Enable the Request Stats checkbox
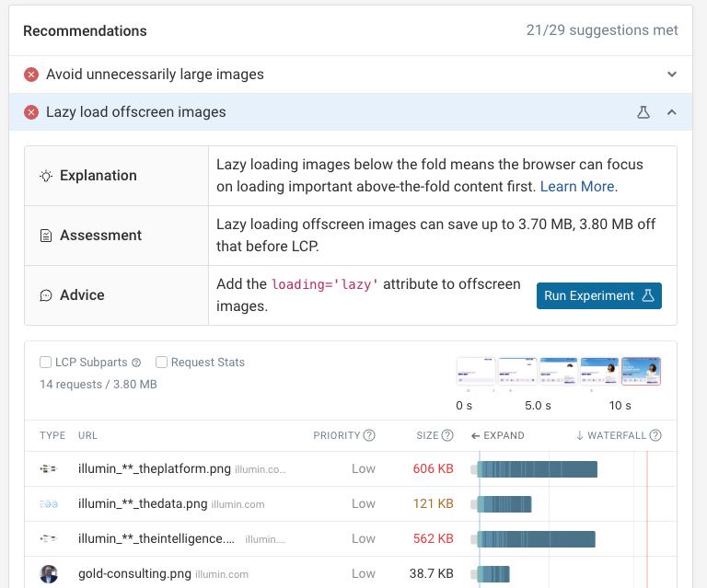This screenshot has width=707, height=588. point(161,363)
